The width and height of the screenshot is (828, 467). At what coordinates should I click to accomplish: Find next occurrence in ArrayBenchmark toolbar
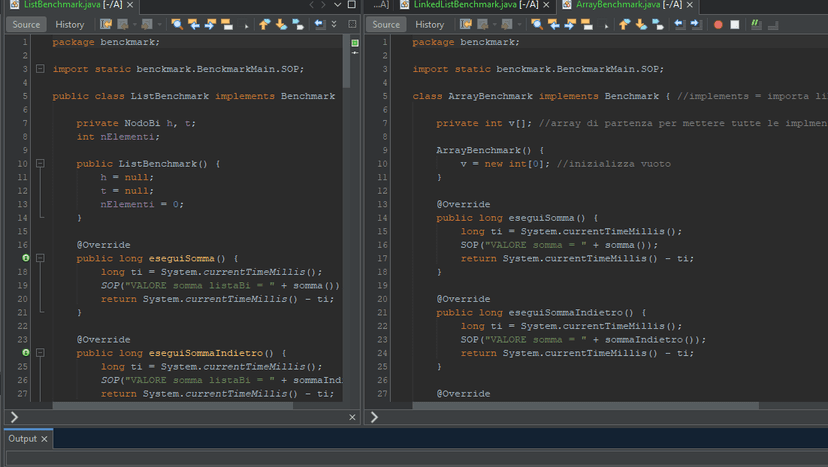tap(570, 24)
